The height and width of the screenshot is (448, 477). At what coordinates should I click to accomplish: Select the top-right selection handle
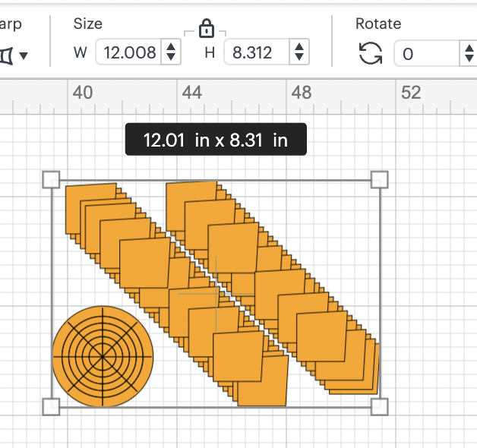point(380,180)
